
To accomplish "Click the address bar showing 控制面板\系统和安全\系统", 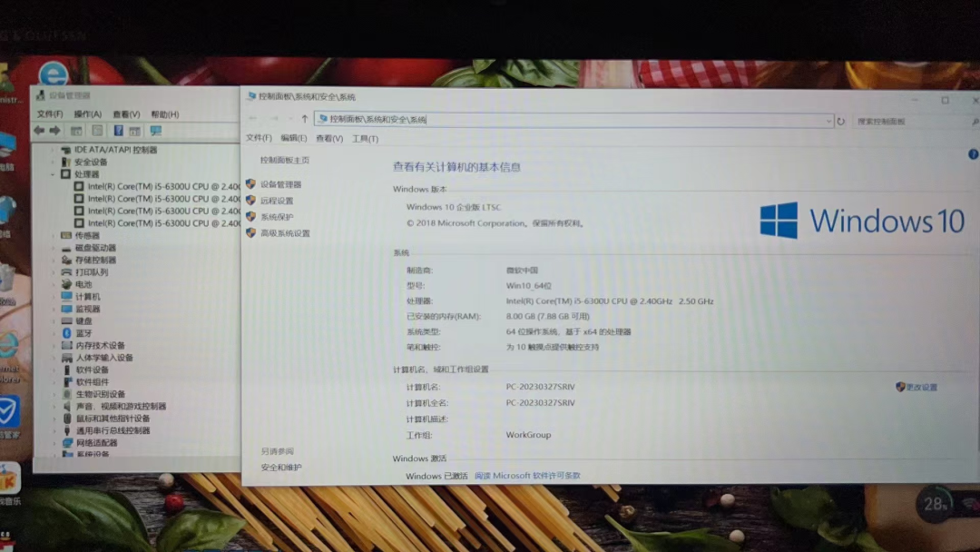I will coord(573,120).
